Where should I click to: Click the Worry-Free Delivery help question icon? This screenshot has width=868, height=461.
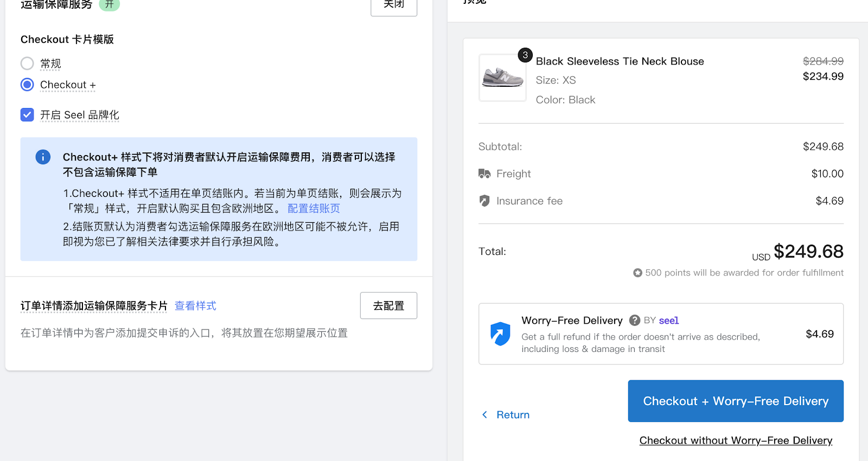(x=634, y=320)
